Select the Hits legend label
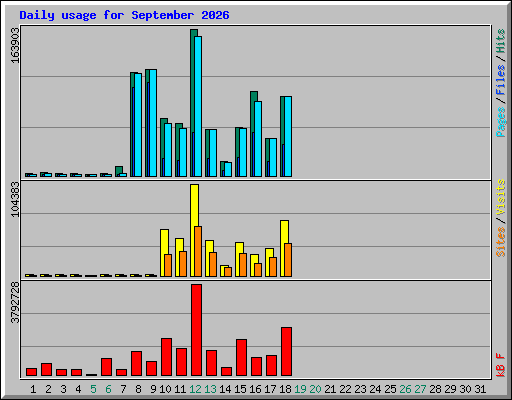The width and height of the screenshot is (512, 400). click(501, 41)
